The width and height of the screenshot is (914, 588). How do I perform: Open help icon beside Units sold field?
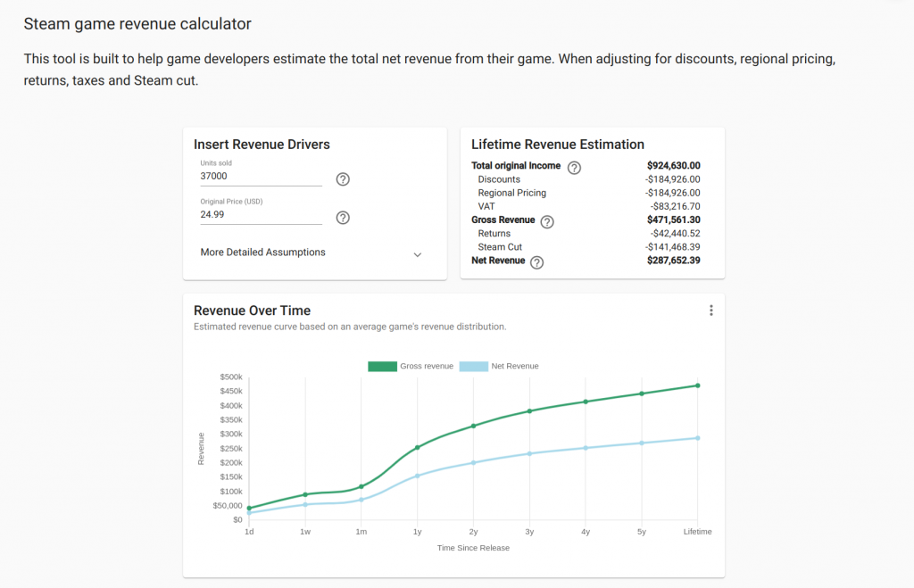[x=343, y=179]
